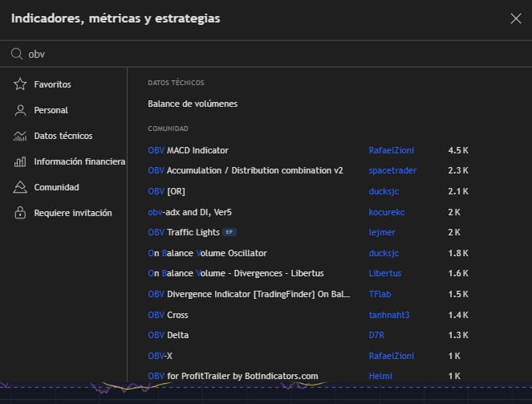The height and width of the screenshot is (404, 532).
Task: Open author TFlab profile link
Action: (x=380, y=294)
